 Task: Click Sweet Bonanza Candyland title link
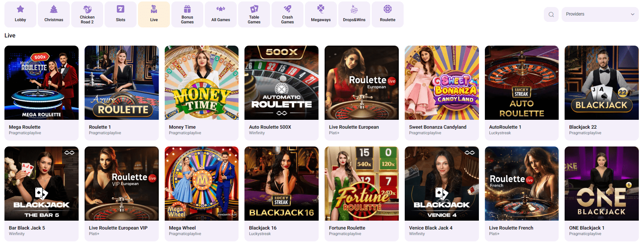coord(438,127)
